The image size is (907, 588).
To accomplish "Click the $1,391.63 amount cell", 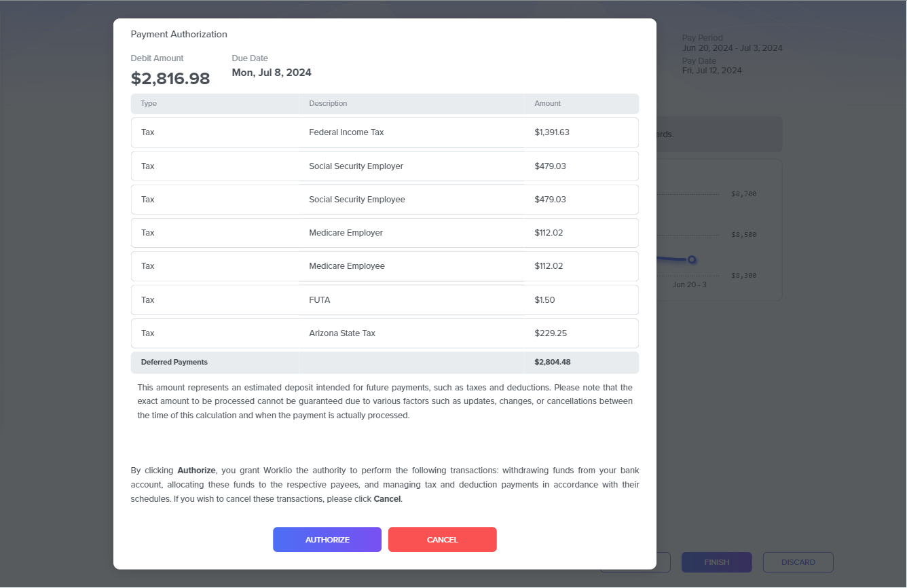I will point(551,132).
